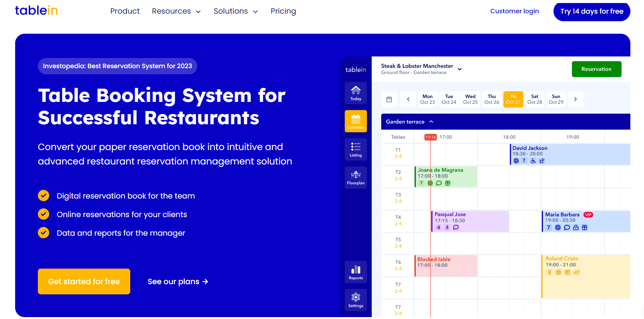Open the Pricing page
Screen dimensions: 644x319
283,11
